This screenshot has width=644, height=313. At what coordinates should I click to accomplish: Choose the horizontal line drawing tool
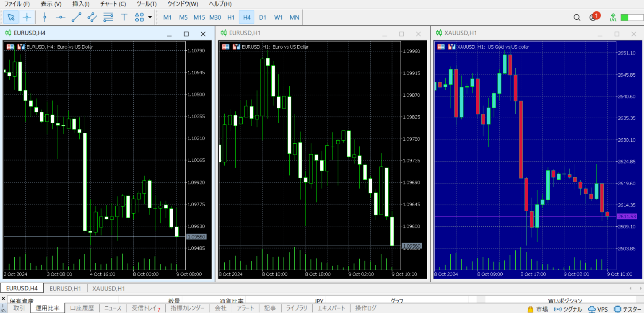point(61,17)
